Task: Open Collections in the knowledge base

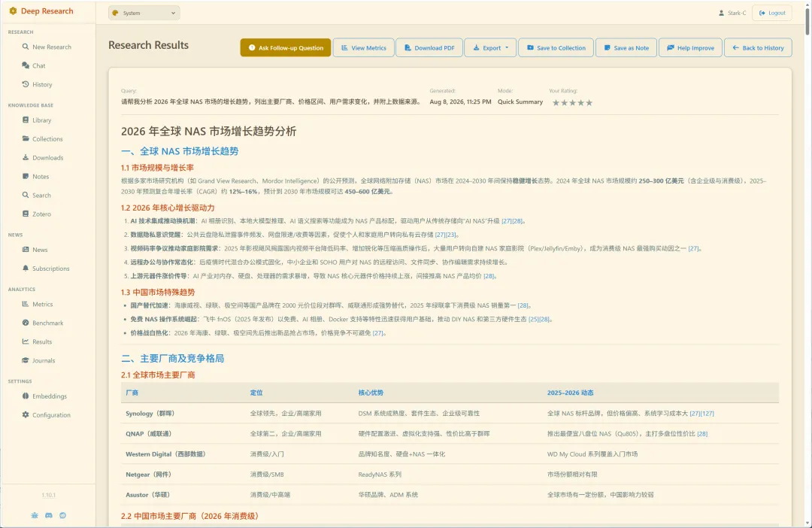Action: (42, 139)
